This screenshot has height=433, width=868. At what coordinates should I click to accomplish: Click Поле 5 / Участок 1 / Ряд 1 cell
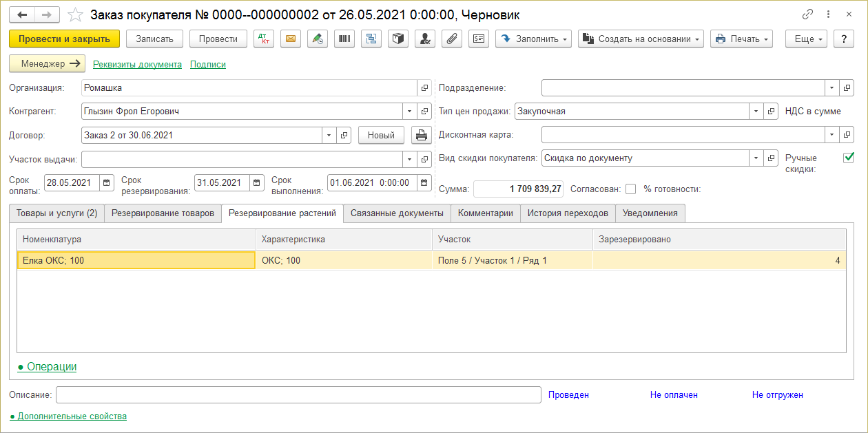point(513,261)
